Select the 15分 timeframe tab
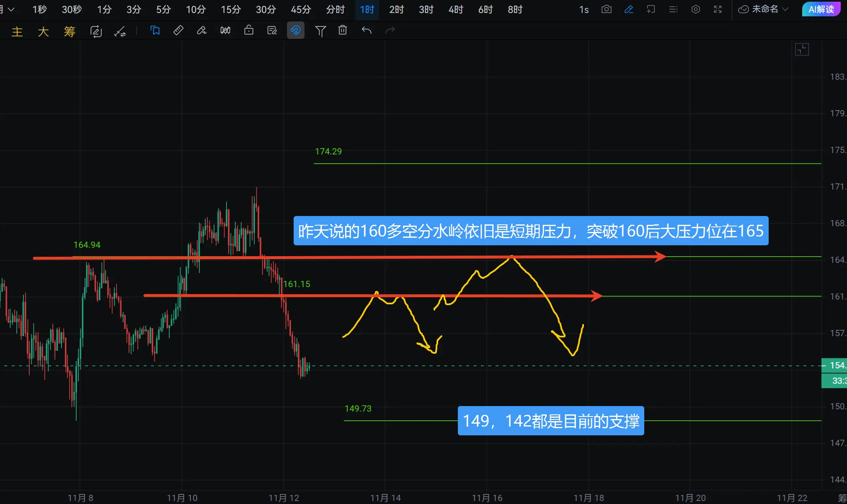The width and height of the screenshot is (847, 504). coord(231,9)
